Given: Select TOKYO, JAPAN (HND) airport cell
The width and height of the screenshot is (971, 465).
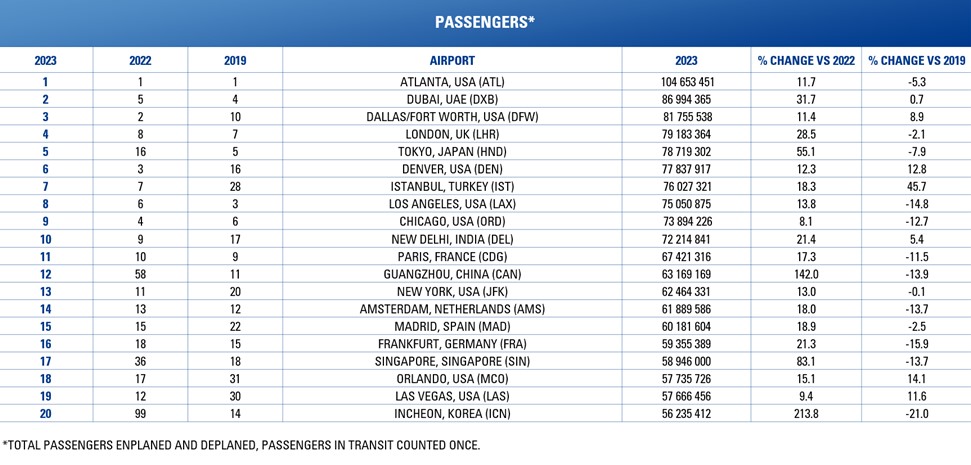Looking at the screenshot, I should tap(452, 152).
